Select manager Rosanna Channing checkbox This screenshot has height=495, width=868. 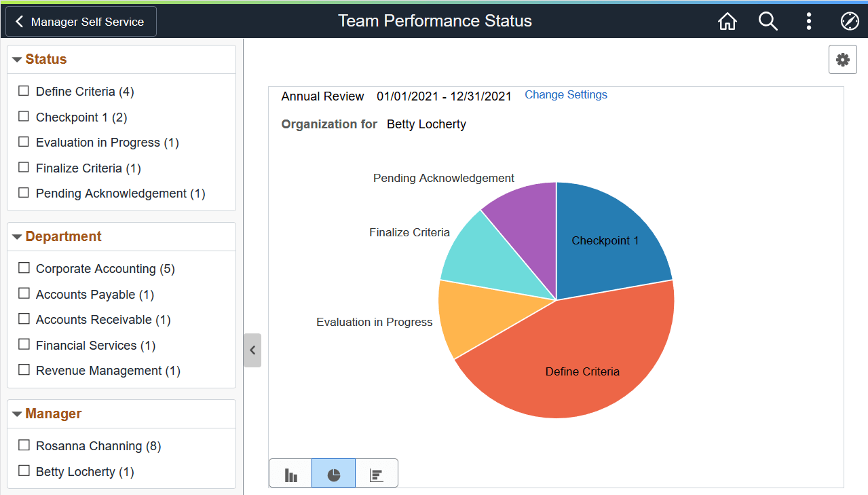click(24, 445)
